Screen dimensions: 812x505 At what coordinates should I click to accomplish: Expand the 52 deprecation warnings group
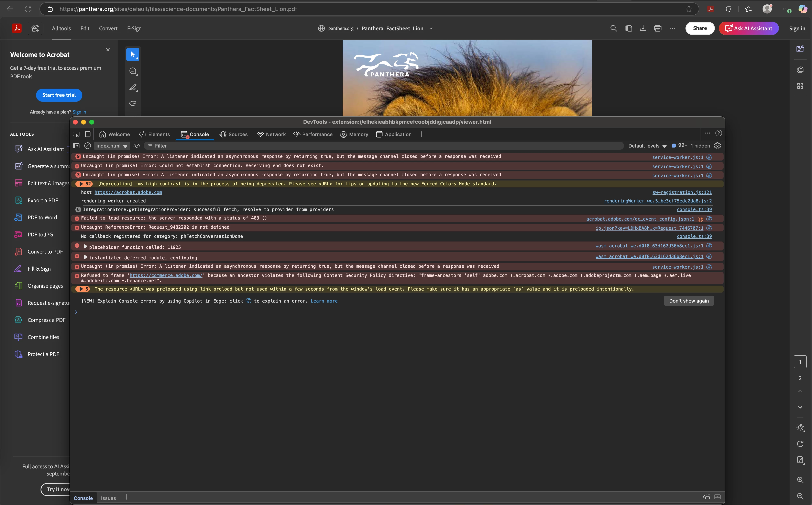(81, 184)
